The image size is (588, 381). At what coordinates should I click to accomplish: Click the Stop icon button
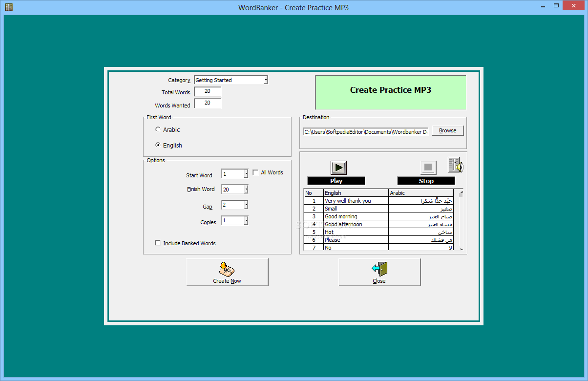(x=428, y=168)
